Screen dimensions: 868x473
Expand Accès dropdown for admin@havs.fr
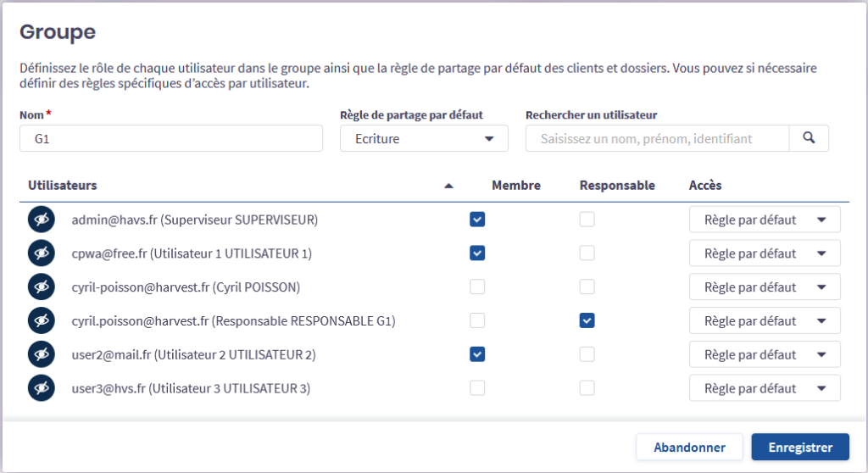pyautogui.click(x=765, y=220)
